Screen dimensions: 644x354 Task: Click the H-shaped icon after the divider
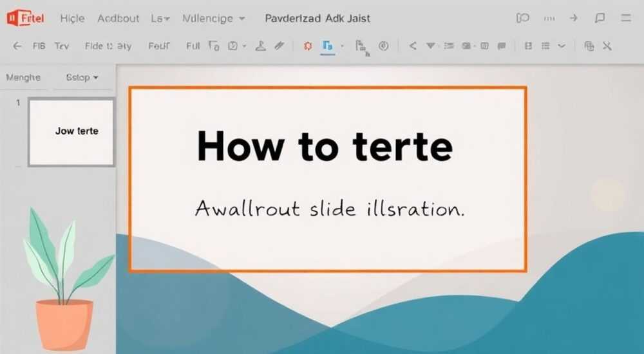[x=529, y=46]
